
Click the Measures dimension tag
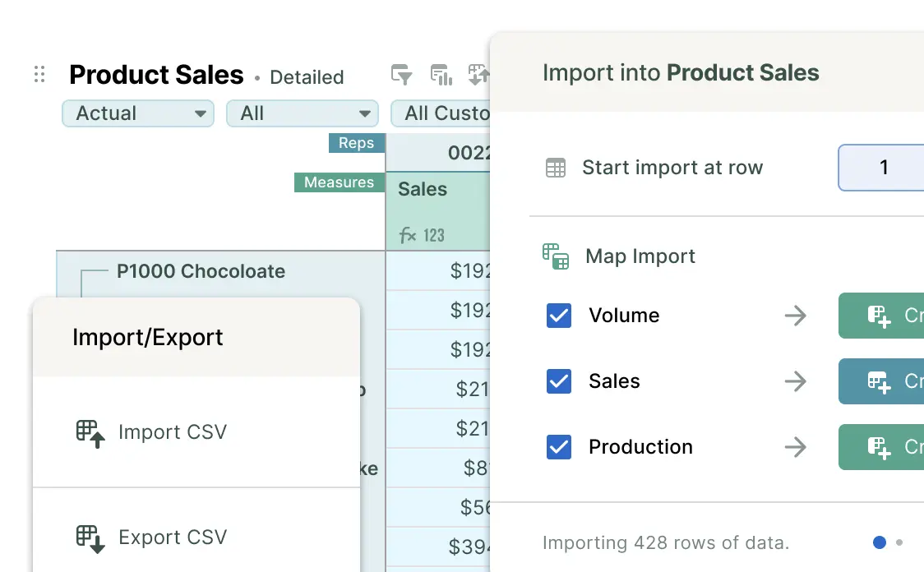340,182
